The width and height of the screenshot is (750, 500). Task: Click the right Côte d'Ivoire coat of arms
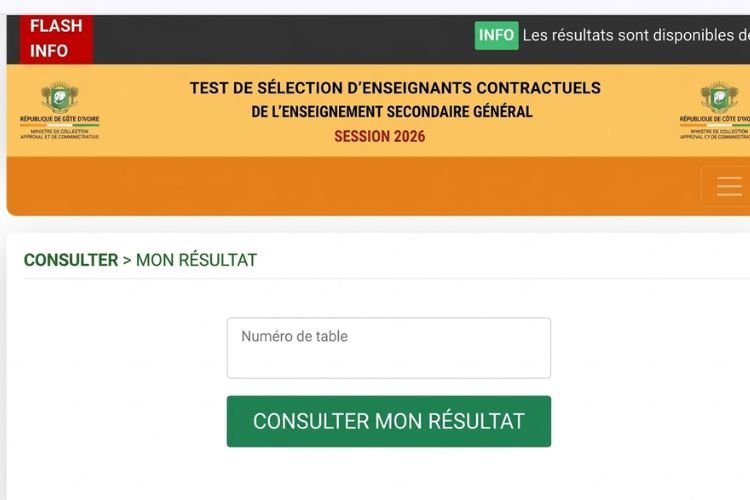coord(718,97)
